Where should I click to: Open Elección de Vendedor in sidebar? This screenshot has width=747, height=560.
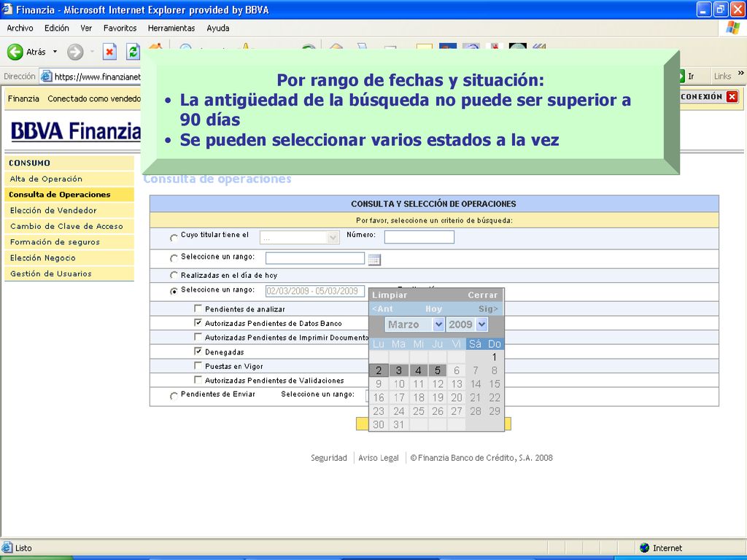click(x=69, y=211)
